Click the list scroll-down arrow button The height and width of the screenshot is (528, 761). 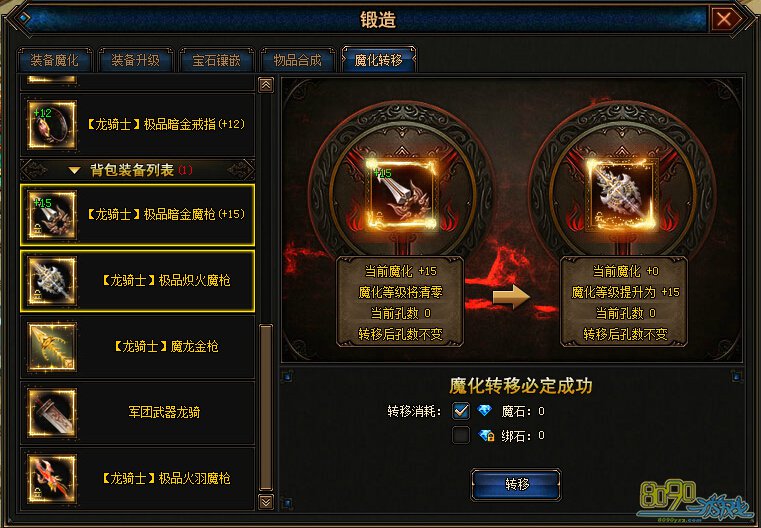(266, 502)
